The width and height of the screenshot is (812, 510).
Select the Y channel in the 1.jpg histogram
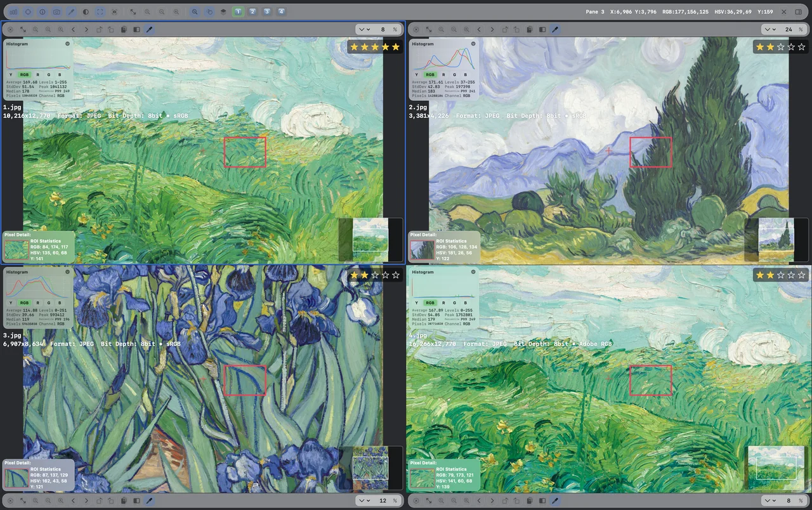pos(10,75)
